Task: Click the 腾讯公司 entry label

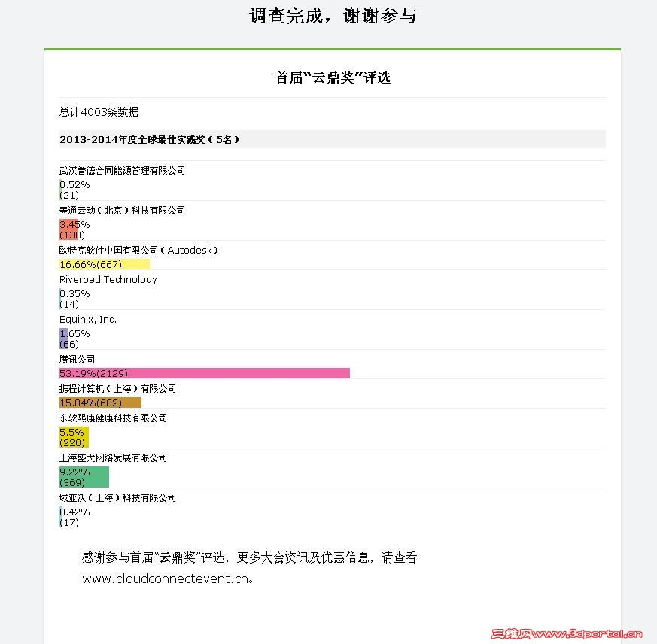Action: click(77, 360)
